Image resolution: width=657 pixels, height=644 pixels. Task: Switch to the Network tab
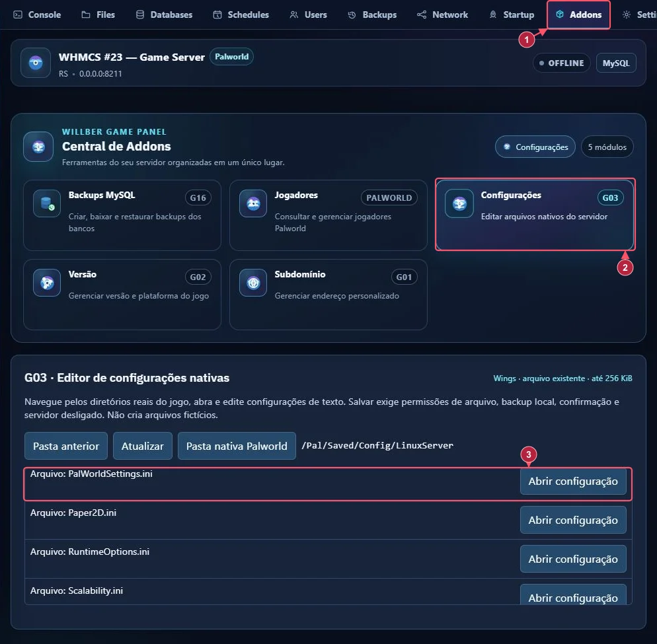(x=442, y=15)
